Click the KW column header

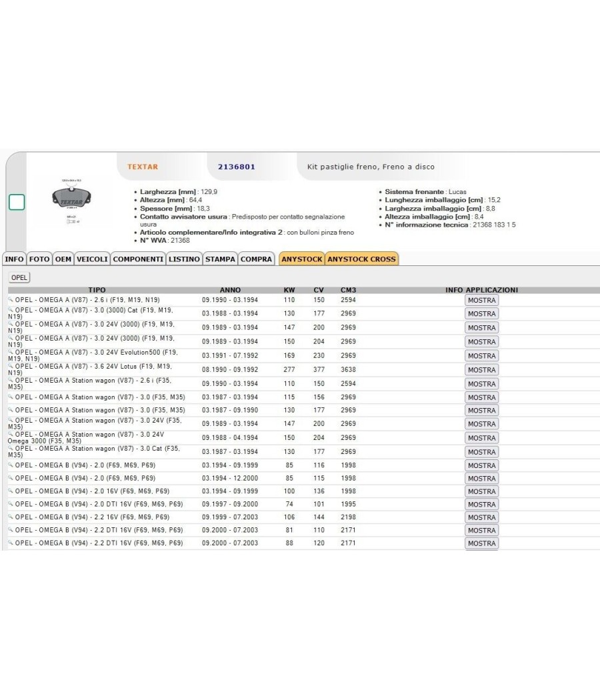289,290
